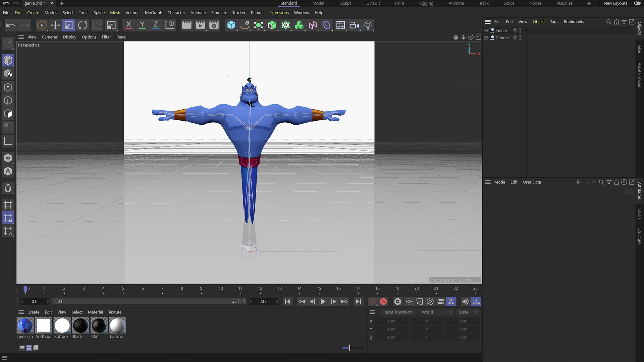Adjust material thumbnail size slider
The width and height of the screenshot is (644, 362).
[x=349, y=348]
